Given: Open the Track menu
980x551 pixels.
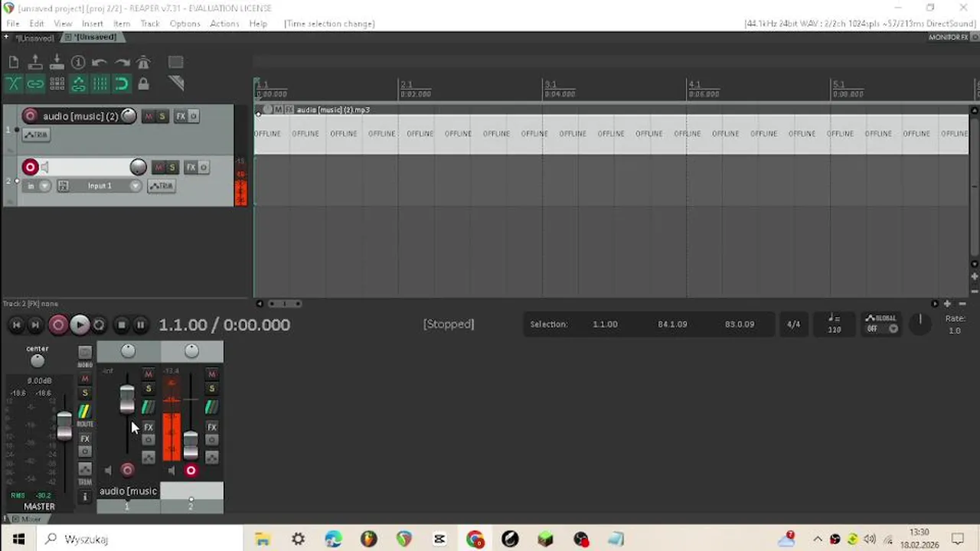Looking at the screenshot, I should click(150, 24).
